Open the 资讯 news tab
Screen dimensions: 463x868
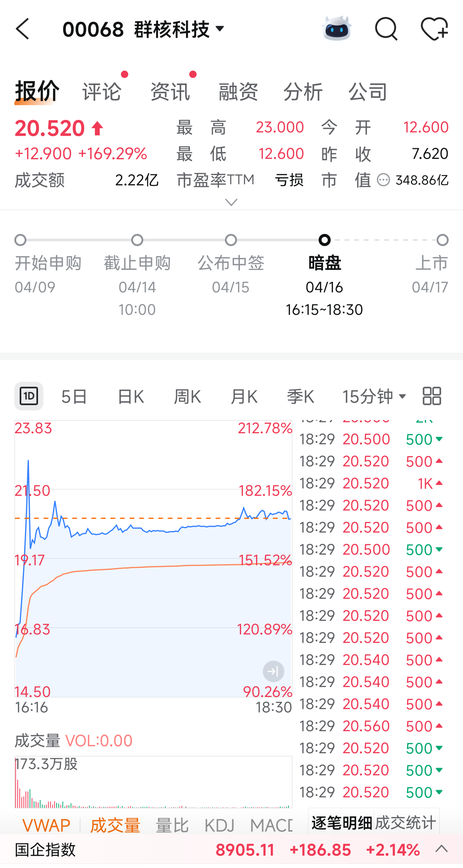click(170, 92)
